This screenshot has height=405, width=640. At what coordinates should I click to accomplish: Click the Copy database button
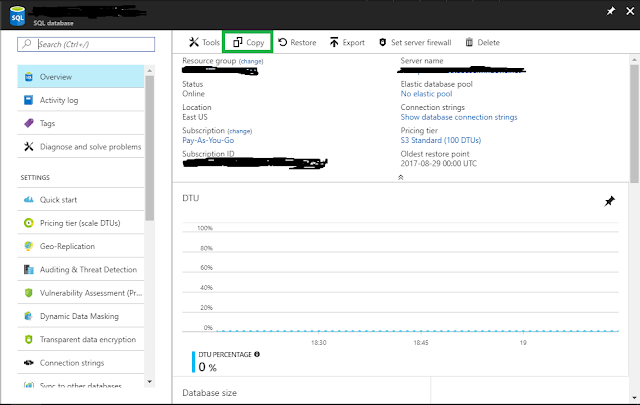[248, 42]
